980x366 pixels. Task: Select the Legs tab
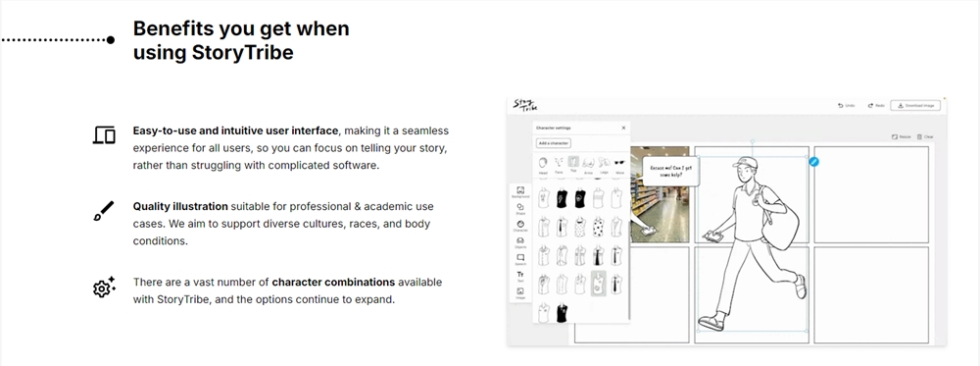603,165
